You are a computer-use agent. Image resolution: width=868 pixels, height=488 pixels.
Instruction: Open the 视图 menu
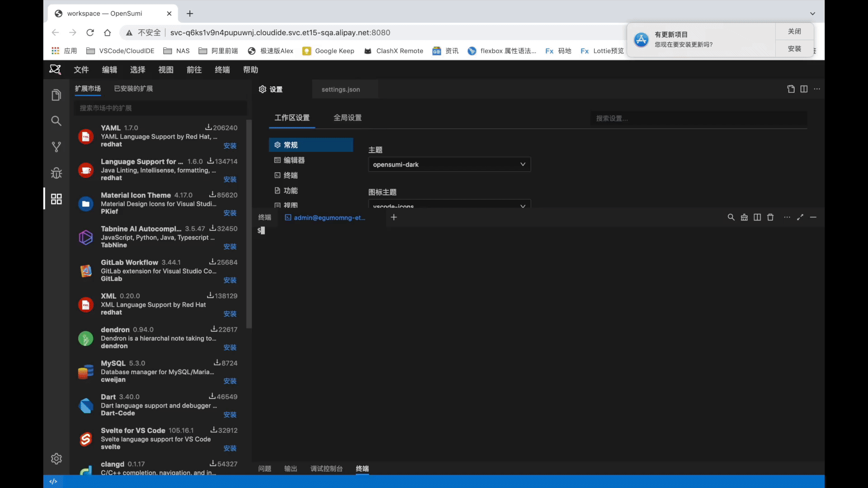pos(166,70)
